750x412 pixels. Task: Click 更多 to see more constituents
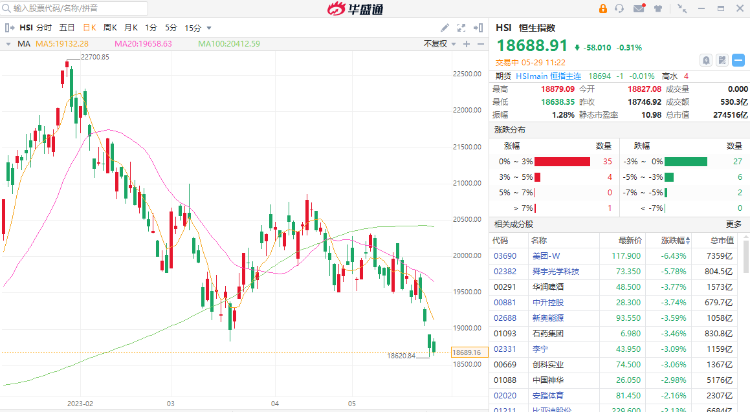coord(734,224)
